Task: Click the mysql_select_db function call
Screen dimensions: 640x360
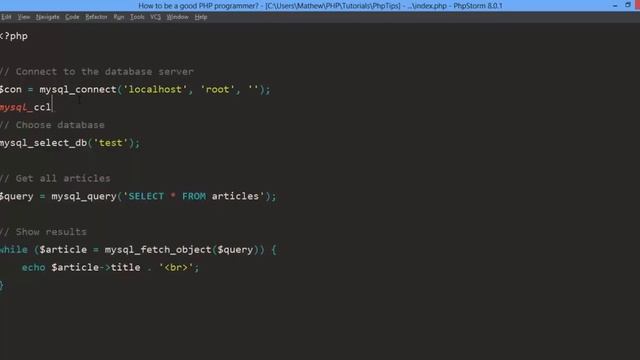Action: click(x=44, y=143)
